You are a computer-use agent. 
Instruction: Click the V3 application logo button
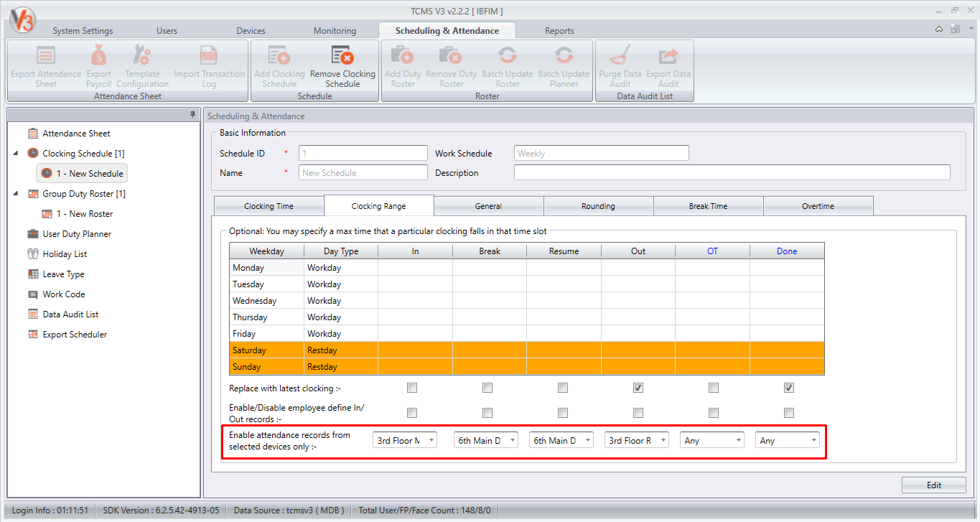click(22, 19)
